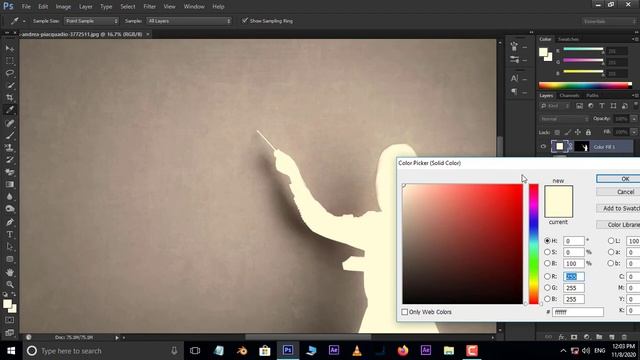Open the Color panel flyout menu
640x360 pixels.
pos(635,39)
